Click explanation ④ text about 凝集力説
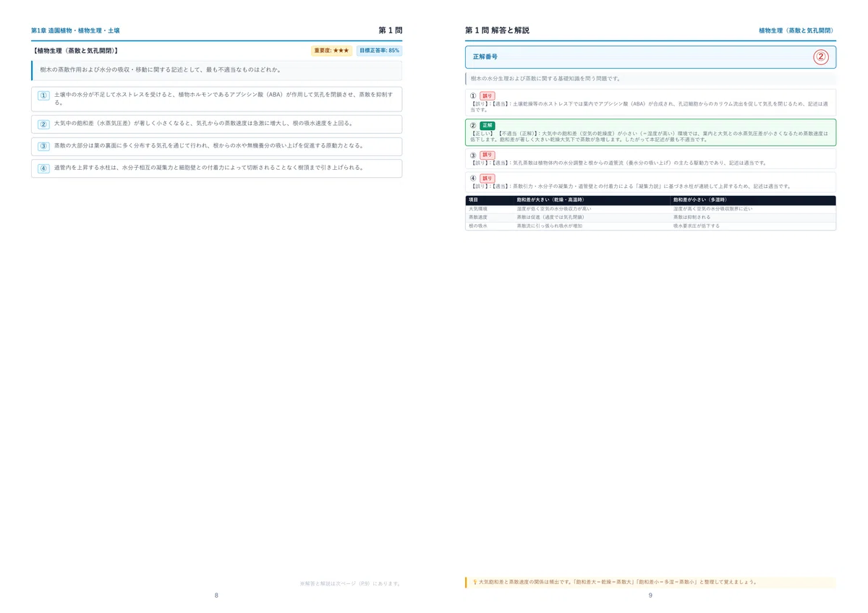Screen dimensions: 868x613 [x=630, y=187]
